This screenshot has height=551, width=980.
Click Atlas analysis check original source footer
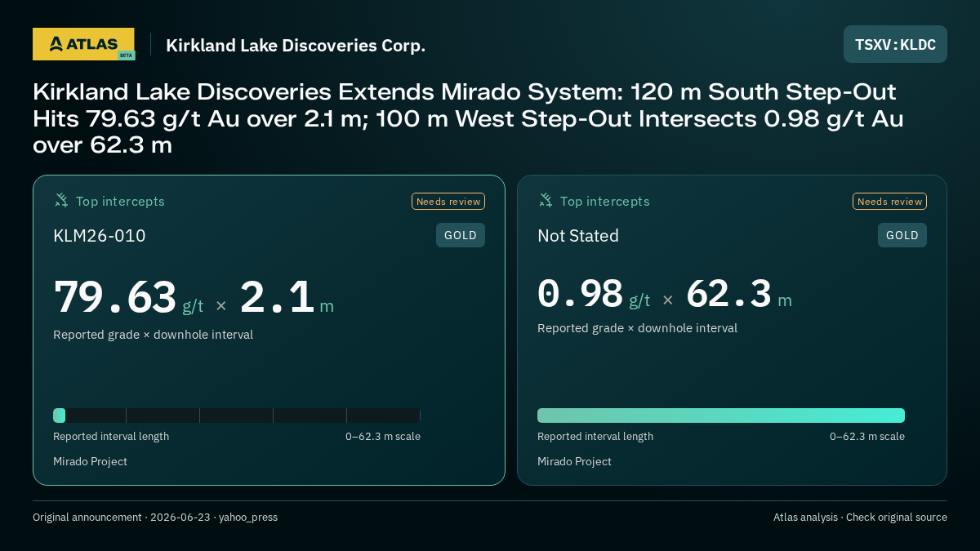point(860,518)
